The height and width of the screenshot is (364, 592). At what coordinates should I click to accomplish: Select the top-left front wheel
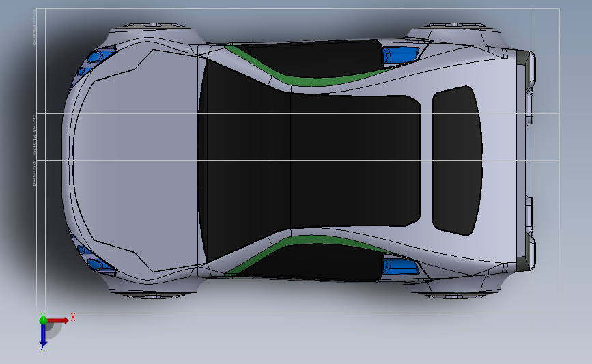[153, 27]
